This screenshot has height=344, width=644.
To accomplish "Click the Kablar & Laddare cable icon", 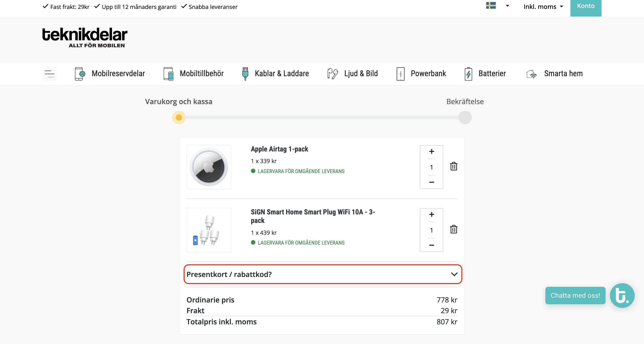I will pos(245,74).
